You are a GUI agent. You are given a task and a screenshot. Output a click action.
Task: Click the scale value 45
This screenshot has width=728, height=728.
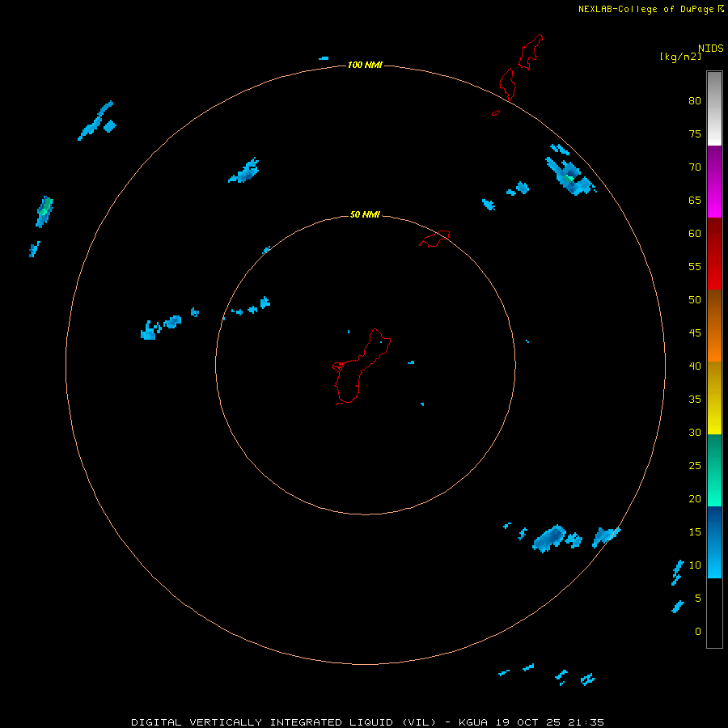[695, 333]
